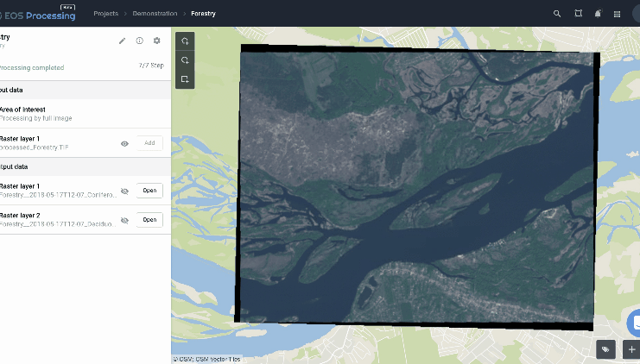Show the hidden output Raster layer 1
The image size is (640, 364).
[x=124, y=191]
